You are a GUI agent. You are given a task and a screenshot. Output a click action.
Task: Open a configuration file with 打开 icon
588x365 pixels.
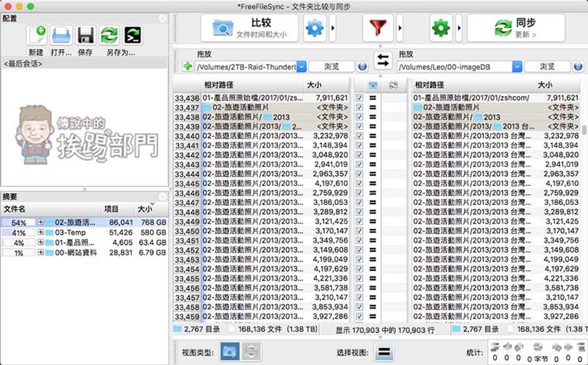(60, 36)
